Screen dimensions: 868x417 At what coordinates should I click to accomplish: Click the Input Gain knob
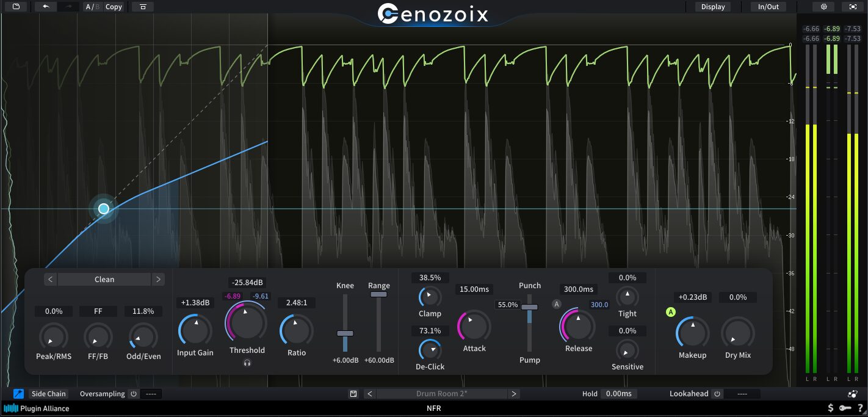click(195, 332)
